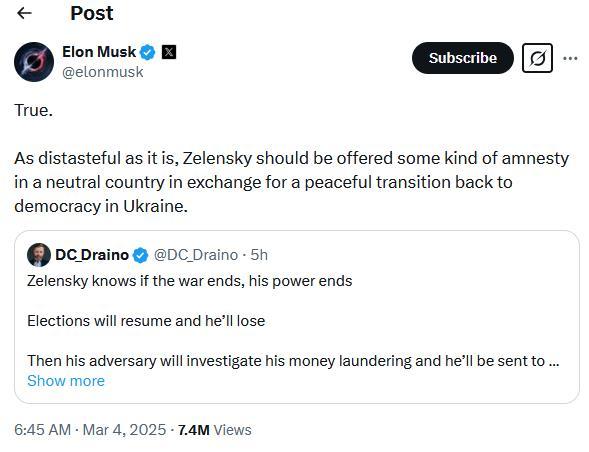
Task: Open the DC_Draino display name
Action: tap(92, 255)
